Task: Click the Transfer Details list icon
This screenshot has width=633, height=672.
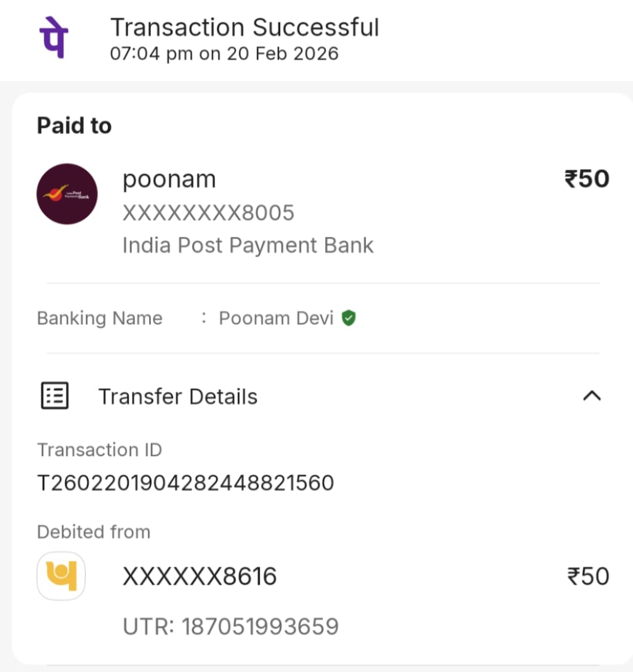Action: pyautogui.click(x=54, y=396)
